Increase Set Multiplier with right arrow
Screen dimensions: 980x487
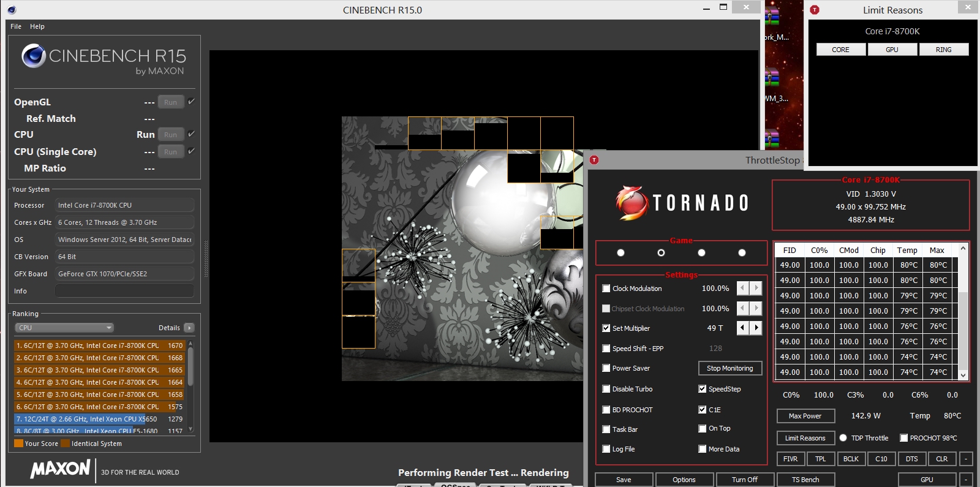tap(756, 328)
